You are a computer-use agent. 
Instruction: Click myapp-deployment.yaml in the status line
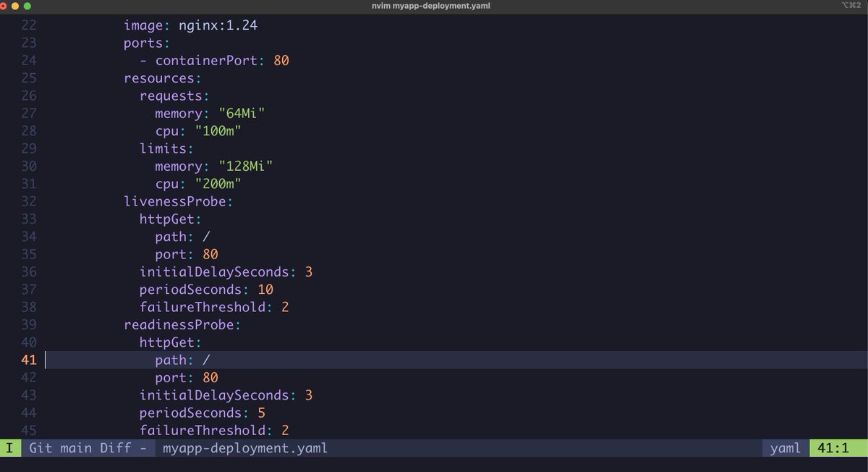(245, 448)
